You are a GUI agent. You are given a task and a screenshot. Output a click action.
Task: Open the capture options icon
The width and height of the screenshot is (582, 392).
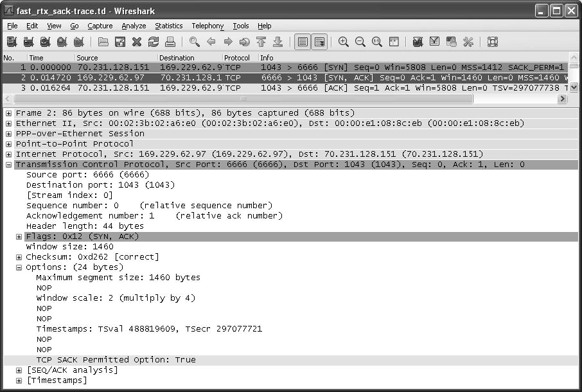click(28, 42)
